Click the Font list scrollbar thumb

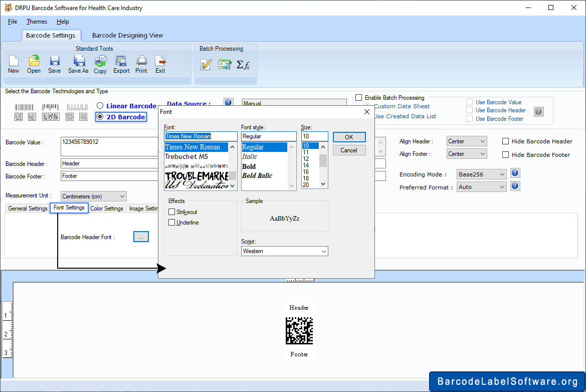click(x=233, y=175)
